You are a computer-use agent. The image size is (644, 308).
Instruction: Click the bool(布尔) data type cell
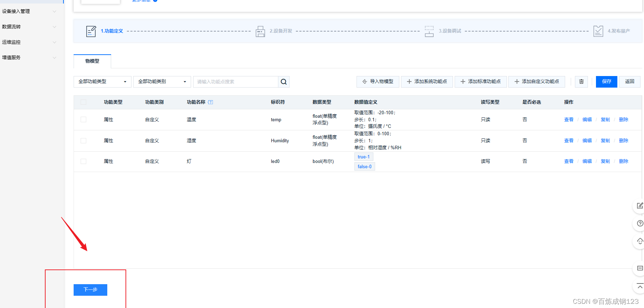click(323, 161)
